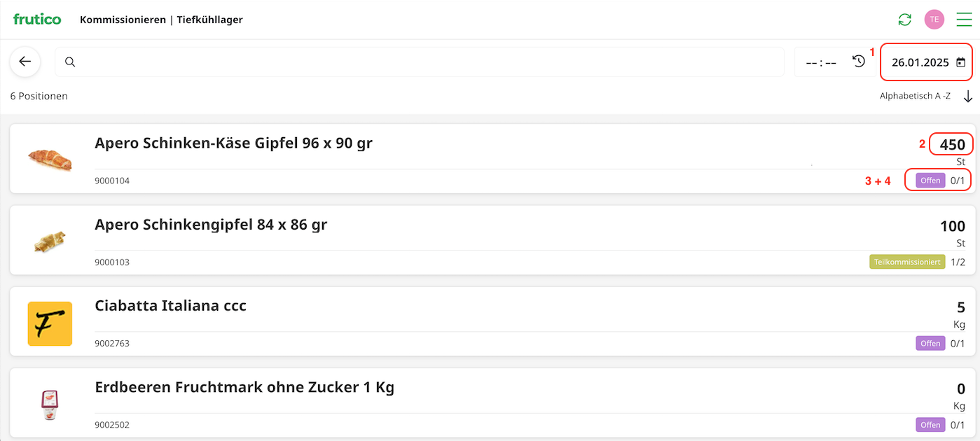The image size is (980, 441).
Task: Click the frutico logo
Action: click(37, 20)
